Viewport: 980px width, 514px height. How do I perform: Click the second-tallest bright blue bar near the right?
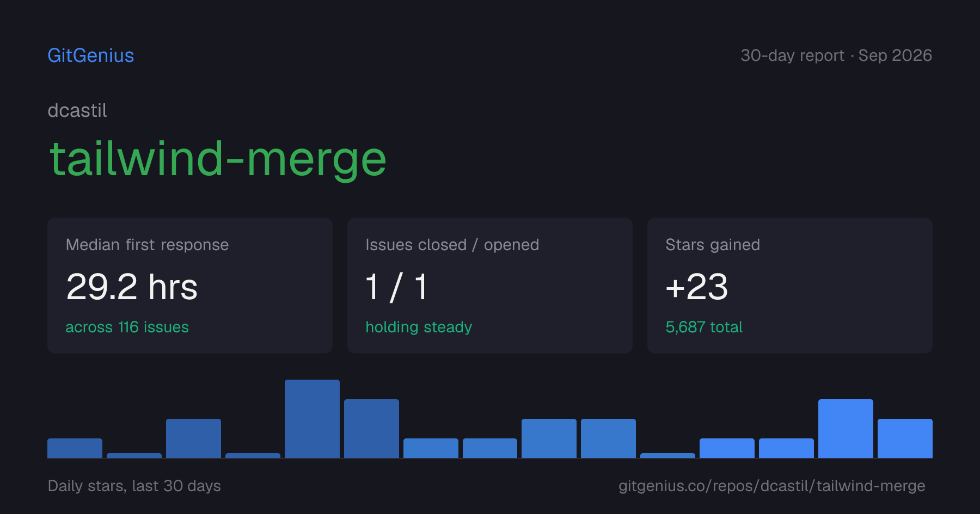coord(846,429)
